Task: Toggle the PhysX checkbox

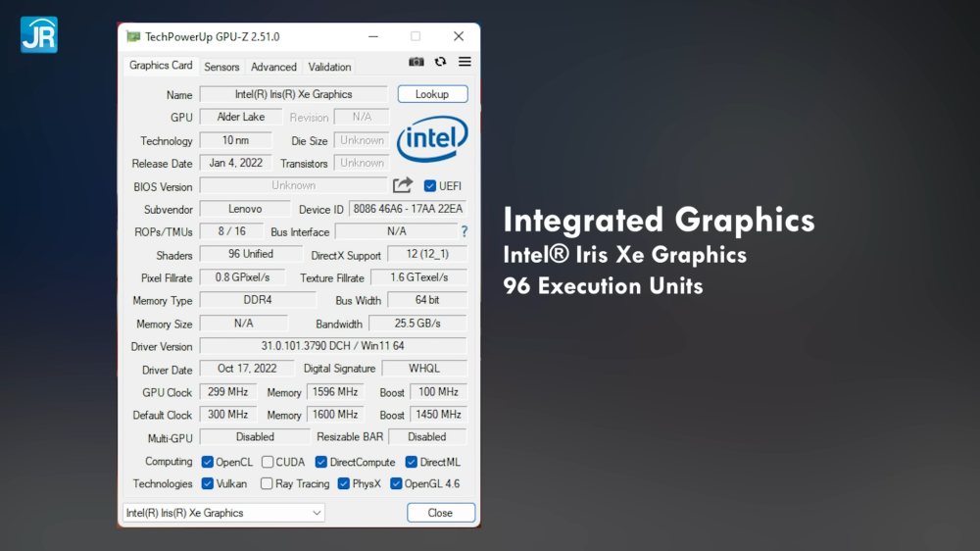Action: pos(344,483)
